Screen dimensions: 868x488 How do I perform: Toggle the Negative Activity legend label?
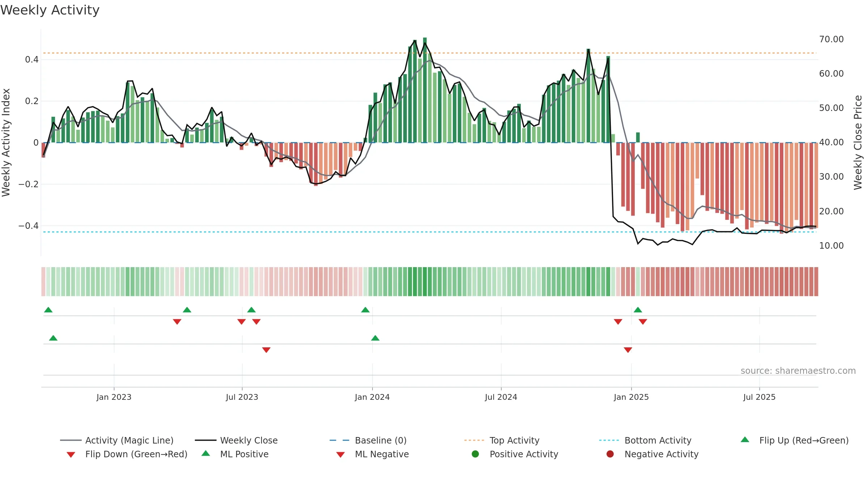(x=661, y=454)
